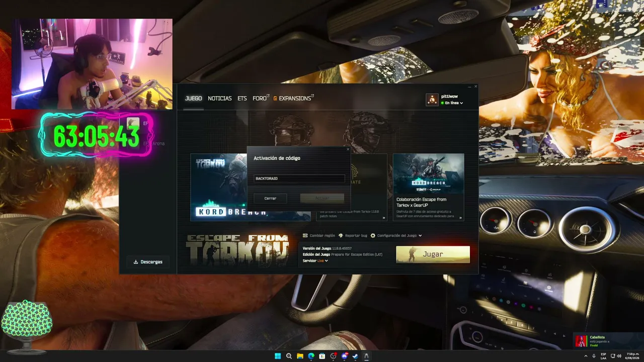Click the Battlestate launcher taskbar icon
The width and height of the screenshot is (644, 362).
pos(366,356)
